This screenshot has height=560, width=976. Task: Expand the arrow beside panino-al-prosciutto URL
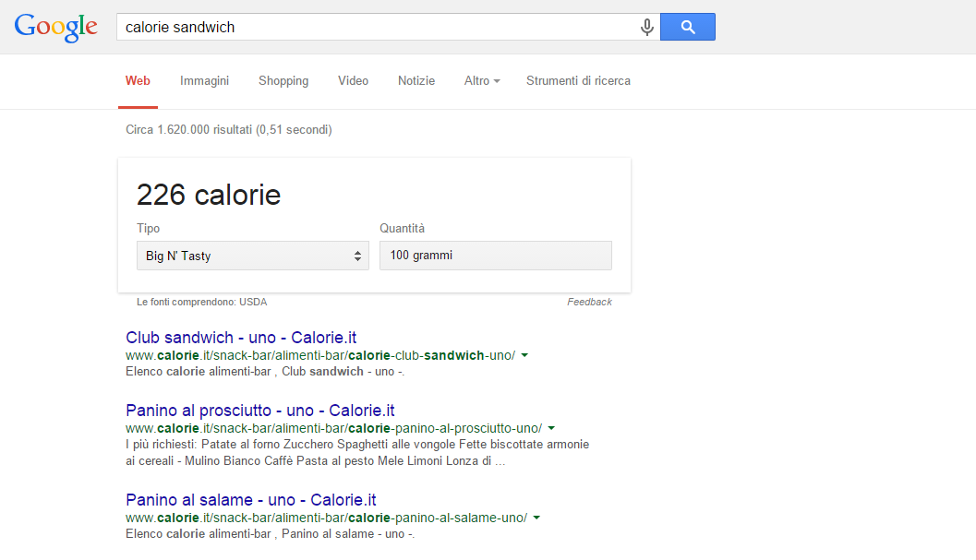coord(551,428)
